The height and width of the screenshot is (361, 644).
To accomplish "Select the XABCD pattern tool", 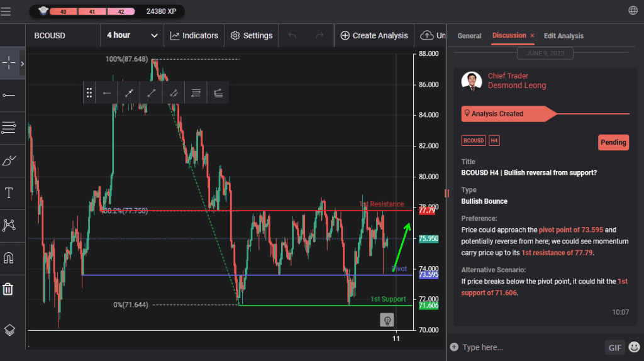I will point(9,225).
